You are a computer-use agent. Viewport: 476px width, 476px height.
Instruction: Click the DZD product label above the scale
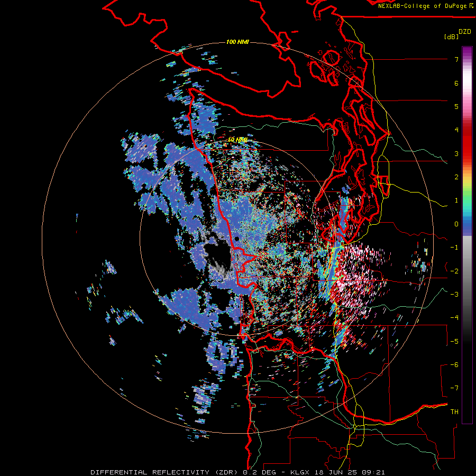click(465, 32)
